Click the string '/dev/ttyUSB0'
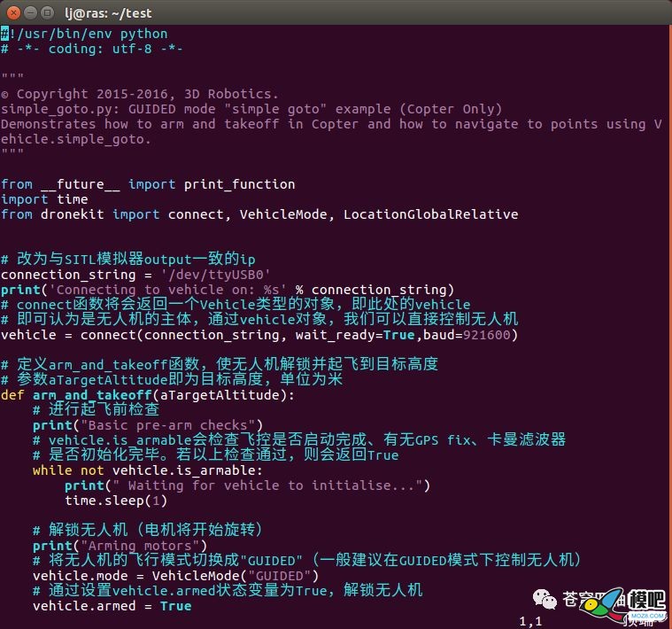672x629 pixels. coord(216,275)
